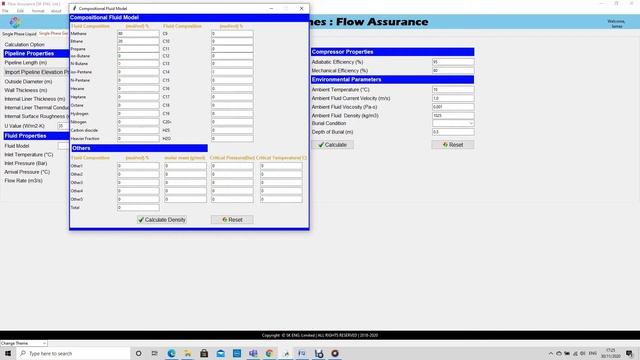
Task: Open Microsoft Store from the taskbar
Action: pos(204,353)
